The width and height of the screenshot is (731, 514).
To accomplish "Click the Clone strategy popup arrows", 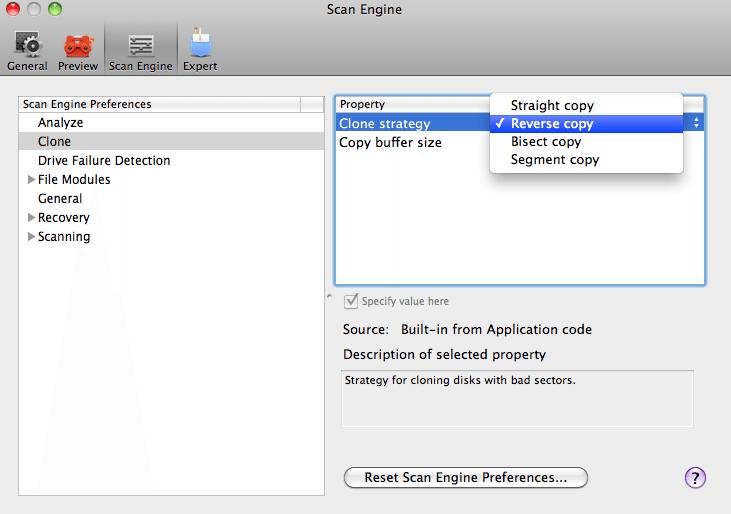I will point(696,123).
